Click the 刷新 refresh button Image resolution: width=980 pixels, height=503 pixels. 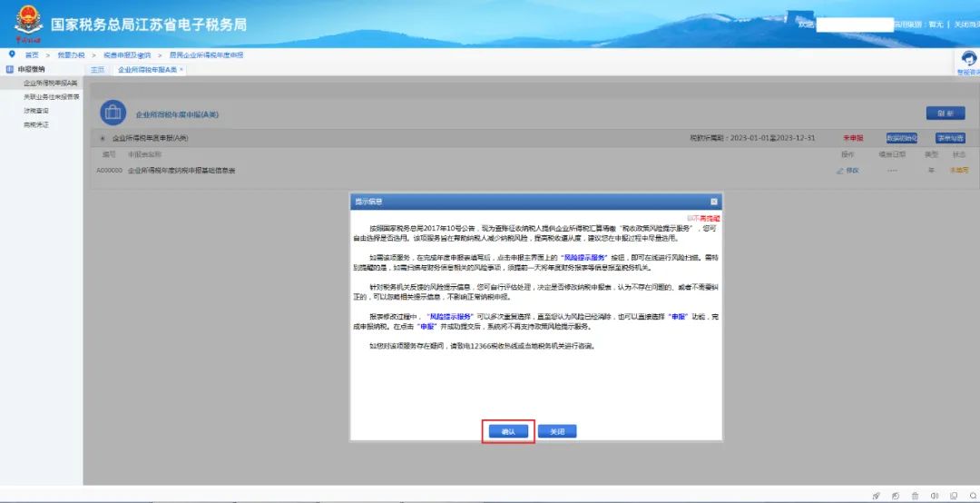pyautogui.click(x=945, y=113)
